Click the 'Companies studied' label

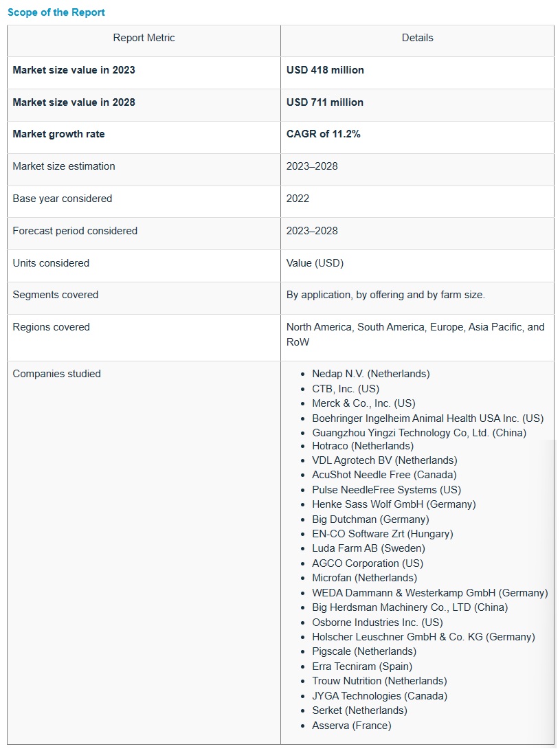57,374
